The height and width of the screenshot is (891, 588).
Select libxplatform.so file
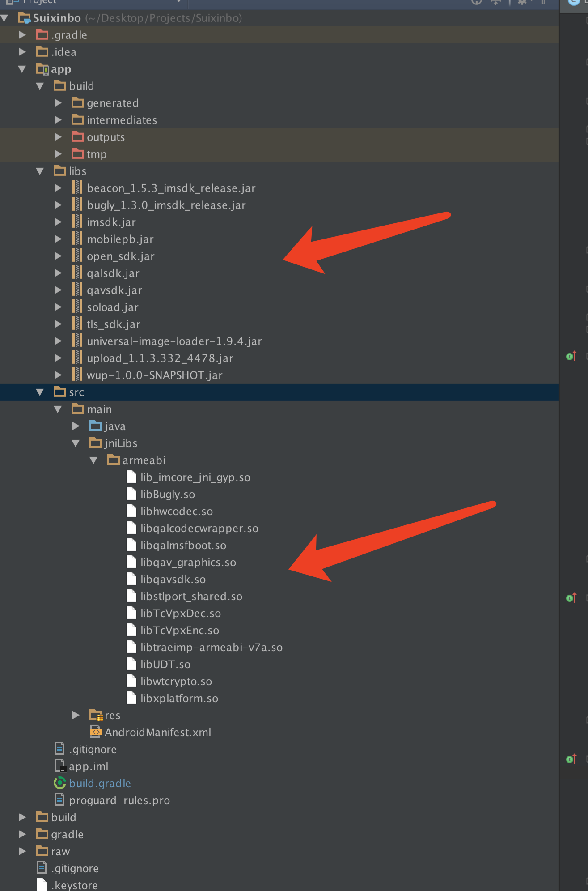(x=179, y=699)
